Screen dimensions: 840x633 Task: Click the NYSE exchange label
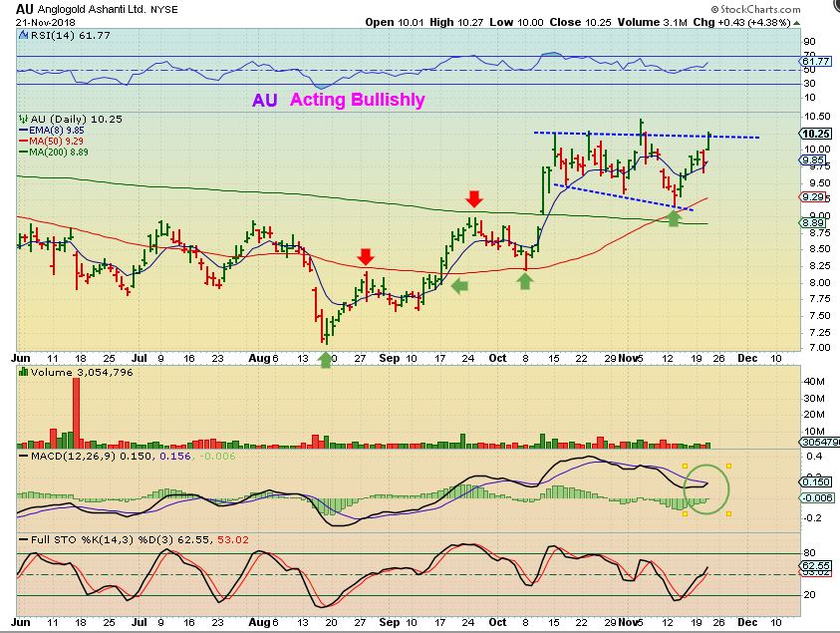164,10
